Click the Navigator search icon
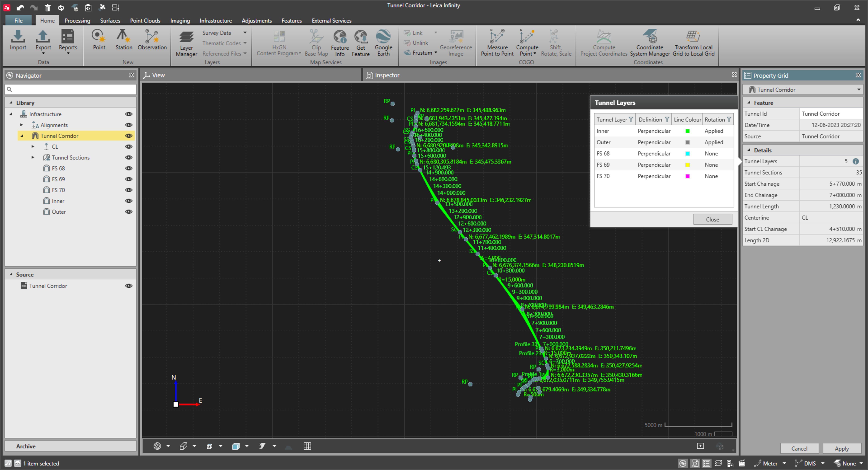This screenshot has width=868, height=470. point(9,89)
